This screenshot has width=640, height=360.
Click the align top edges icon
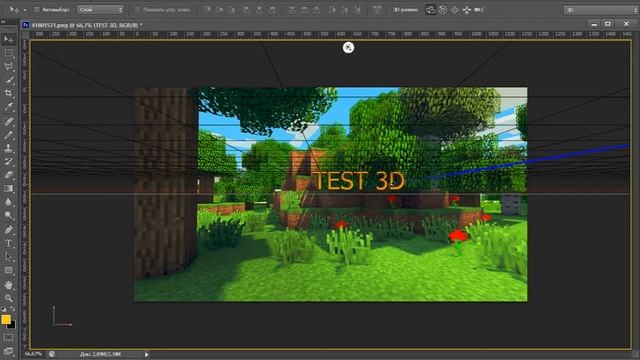click(207, 10)
